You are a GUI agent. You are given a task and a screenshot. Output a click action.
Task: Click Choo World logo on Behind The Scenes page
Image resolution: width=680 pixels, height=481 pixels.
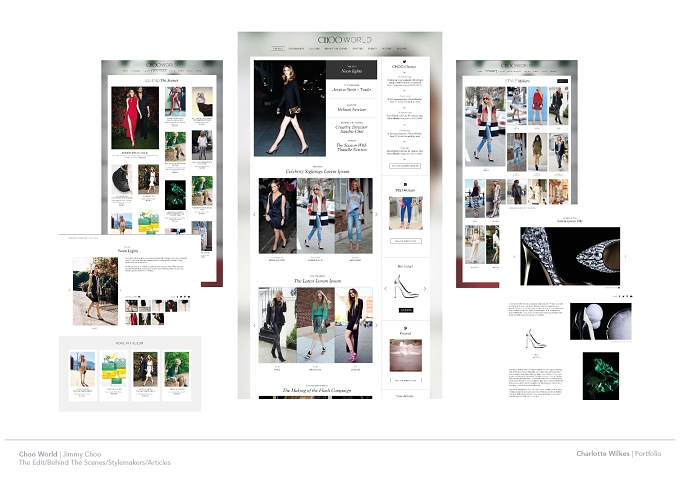[x=162, y=64]
